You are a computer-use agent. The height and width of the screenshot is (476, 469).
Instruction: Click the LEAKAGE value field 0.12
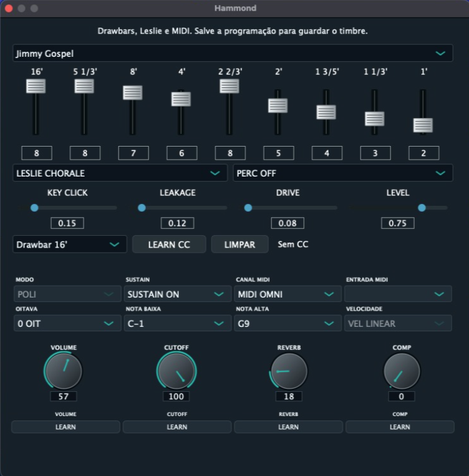pyautogui.click(x=177, y=223)
